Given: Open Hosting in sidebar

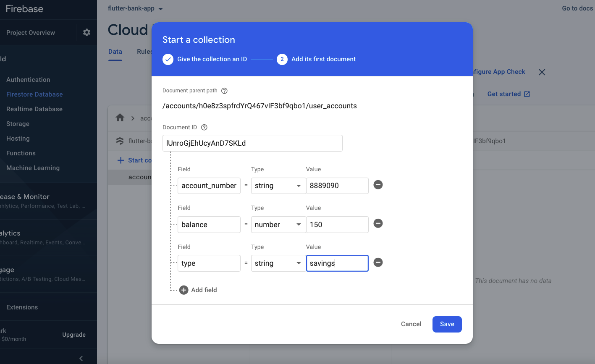Looking at the screenshot, I should tap(18, 139).
